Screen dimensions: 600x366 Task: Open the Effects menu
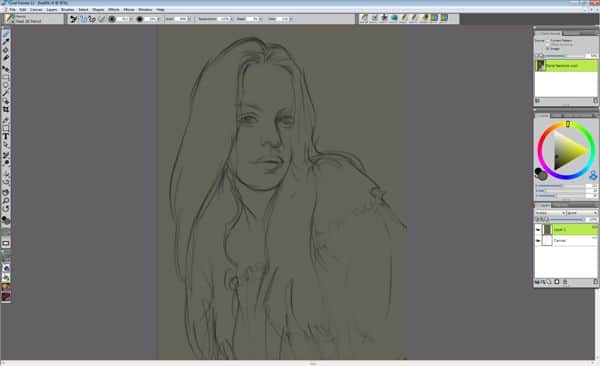pos(114,9)
